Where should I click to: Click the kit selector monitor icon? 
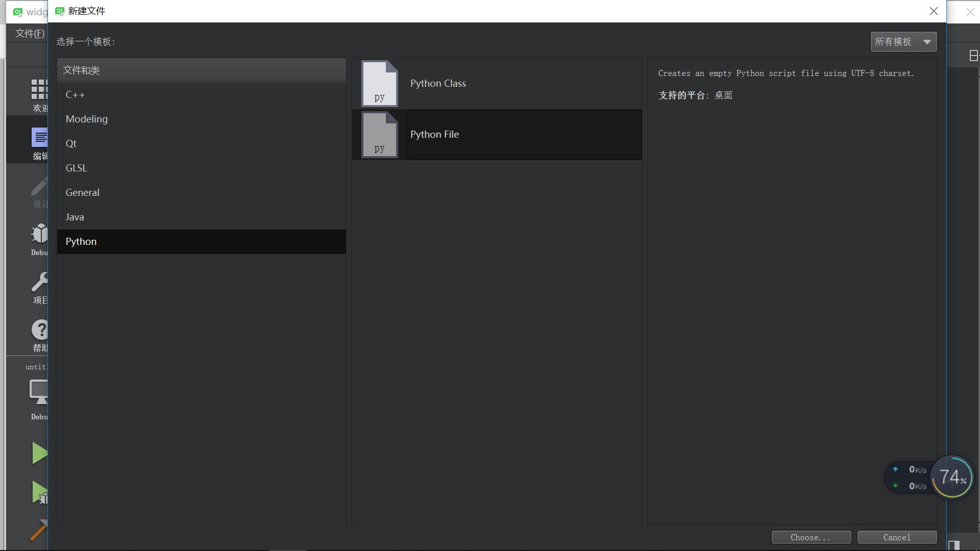(39, 392)
